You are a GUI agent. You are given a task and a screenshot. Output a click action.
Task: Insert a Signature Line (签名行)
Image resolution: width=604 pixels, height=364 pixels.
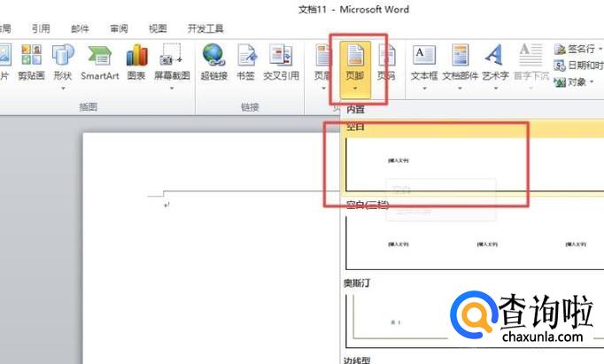pyautogui.click(x=576, y=49)
